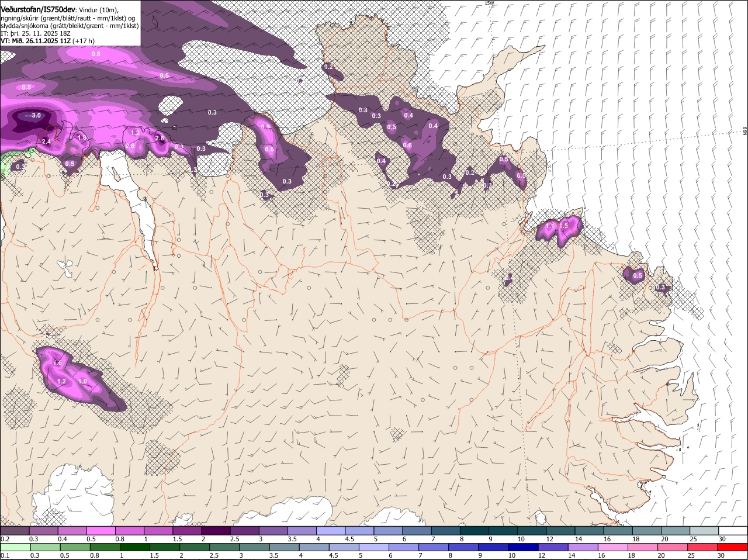The height and width of the screenshot is (560, 748).
Task: Choose the pale grey 25 swatch, top legend row
Action: (x=705, y=531)
